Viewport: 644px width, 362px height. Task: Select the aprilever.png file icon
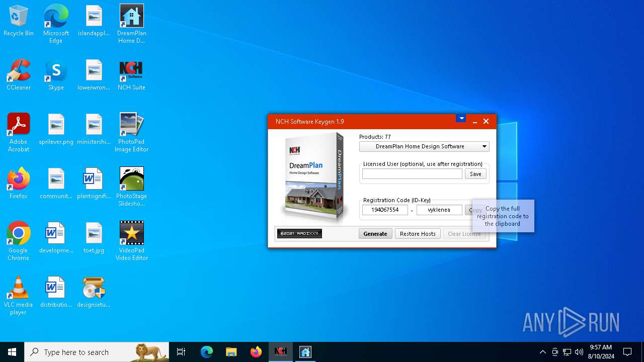tap(56, 129)
